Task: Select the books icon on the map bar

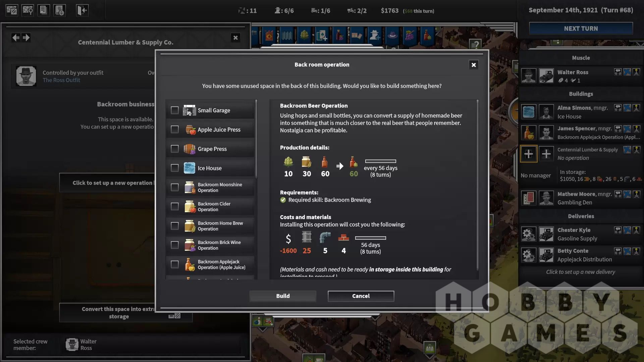Action: coord(357,35)
